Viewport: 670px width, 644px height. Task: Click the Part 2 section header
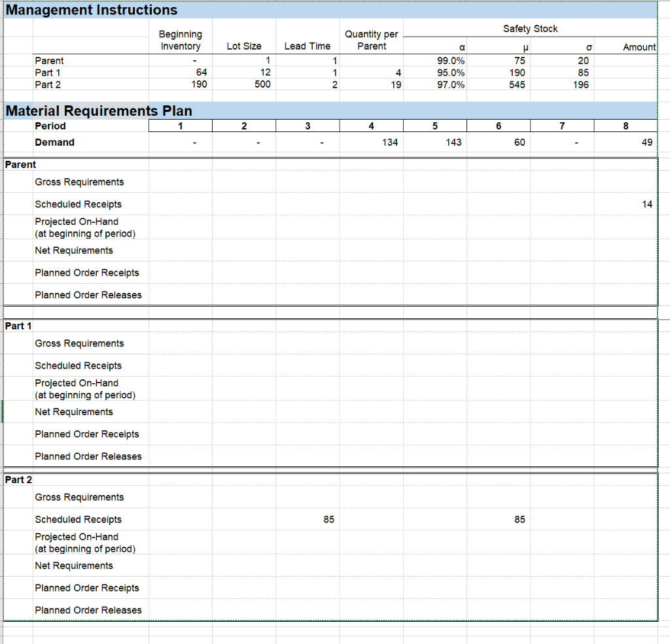coord(18,479)
